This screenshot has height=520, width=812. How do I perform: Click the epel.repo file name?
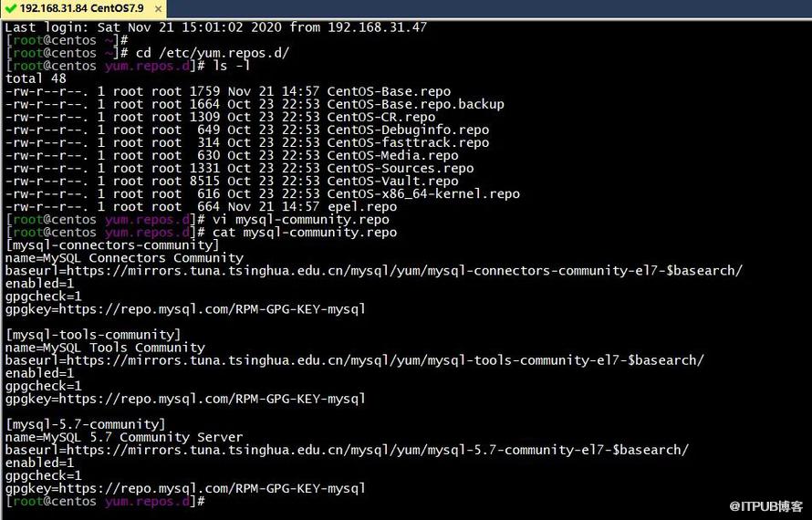tap(362, 207)
